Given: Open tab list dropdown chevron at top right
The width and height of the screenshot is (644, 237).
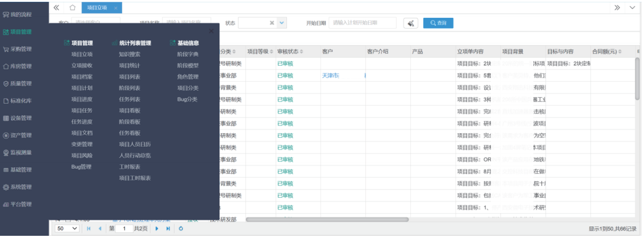Looking at the screenshot, I should coord(632,7).
